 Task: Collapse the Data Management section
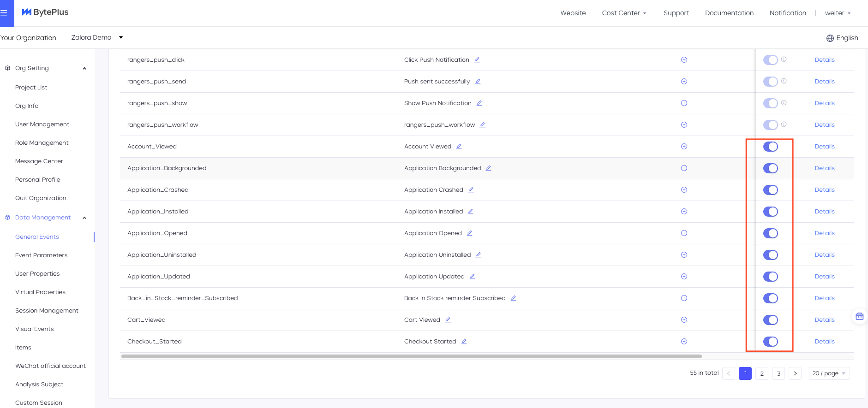pyautogui.click(x=84, y=218)
